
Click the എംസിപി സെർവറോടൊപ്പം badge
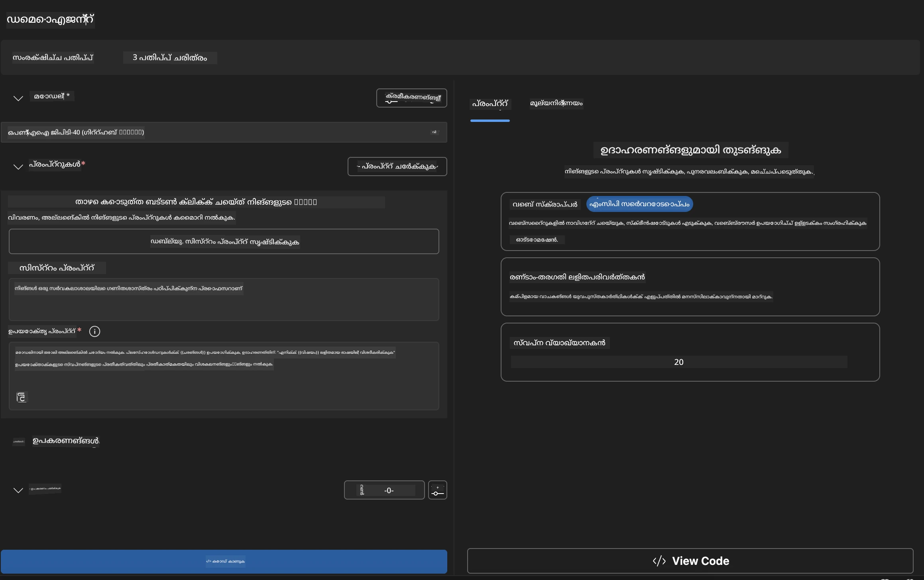(x=639, y=204)
